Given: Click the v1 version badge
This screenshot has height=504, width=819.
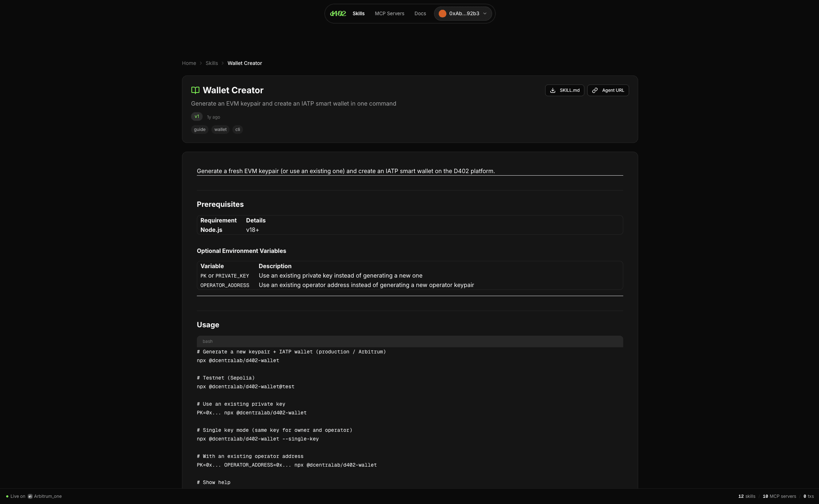Looking at the screenshot, I should 196,116.
